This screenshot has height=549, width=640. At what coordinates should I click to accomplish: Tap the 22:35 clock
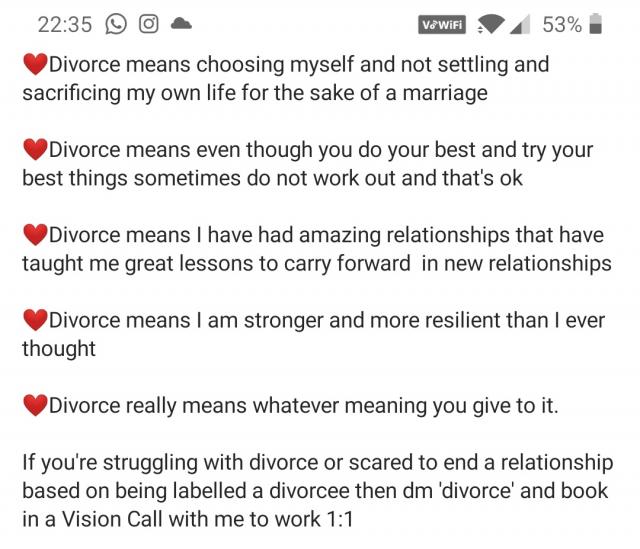(65, 24)
